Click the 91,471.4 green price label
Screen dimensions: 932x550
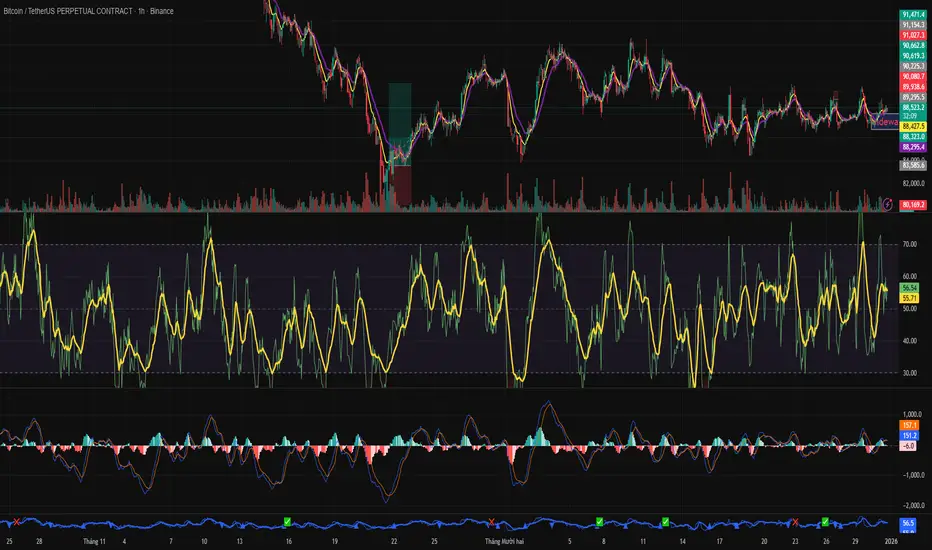point(913,14)
